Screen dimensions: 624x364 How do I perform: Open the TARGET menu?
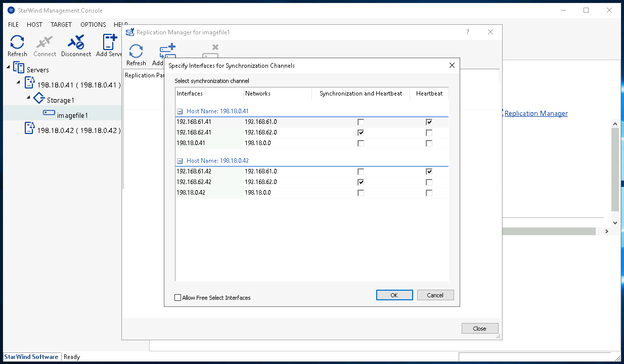click(x=61, y=24)
